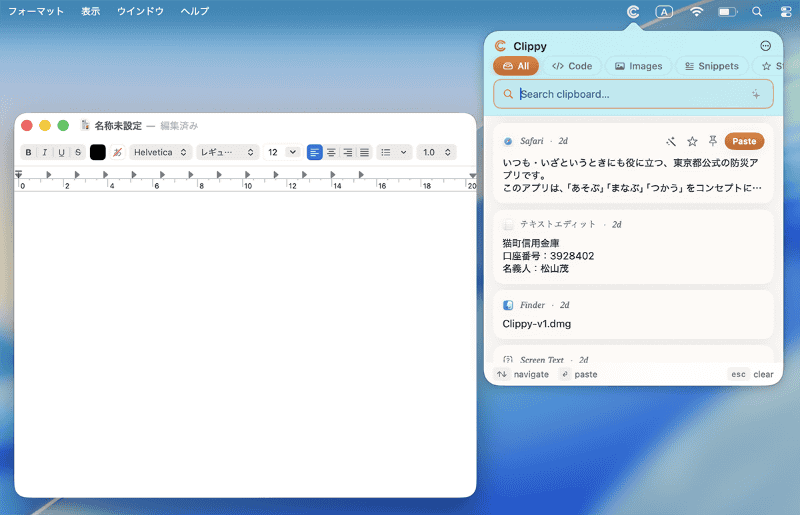Star the Safari clipboard entry

point(692,141)
